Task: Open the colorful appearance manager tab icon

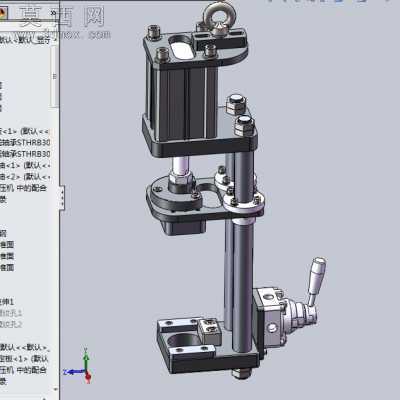Action: coord(3,13)
